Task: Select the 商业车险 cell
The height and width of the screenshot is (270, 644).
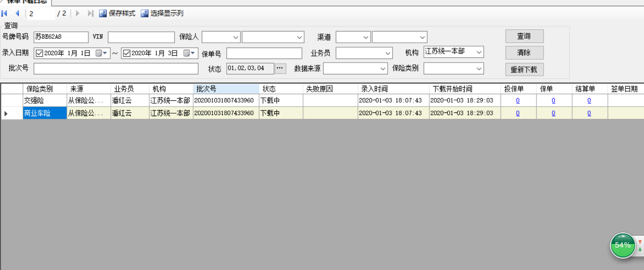Action: (45, 113)
